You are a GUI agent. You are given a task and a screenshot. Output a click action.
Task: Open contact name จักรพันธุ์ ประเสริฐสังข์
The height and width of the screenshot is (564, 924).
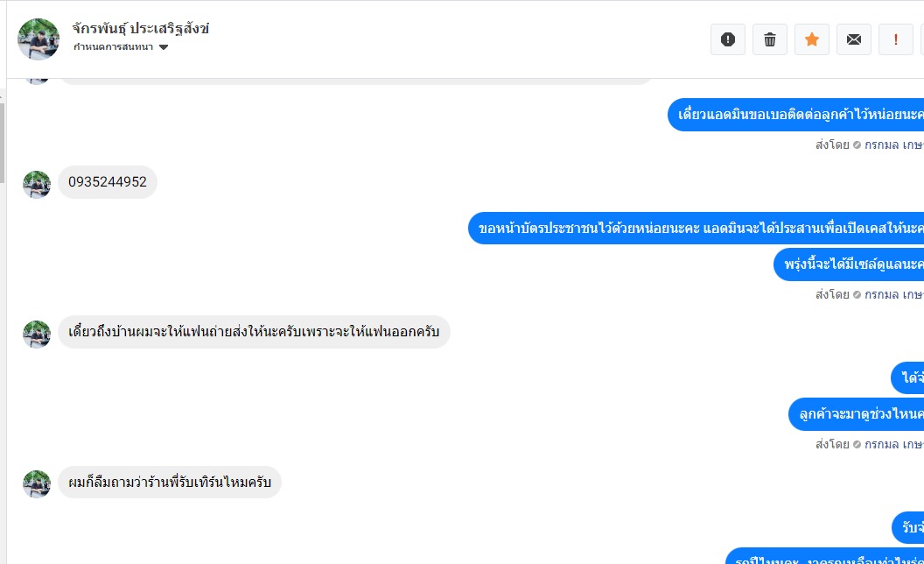click(x=141, y=28)
